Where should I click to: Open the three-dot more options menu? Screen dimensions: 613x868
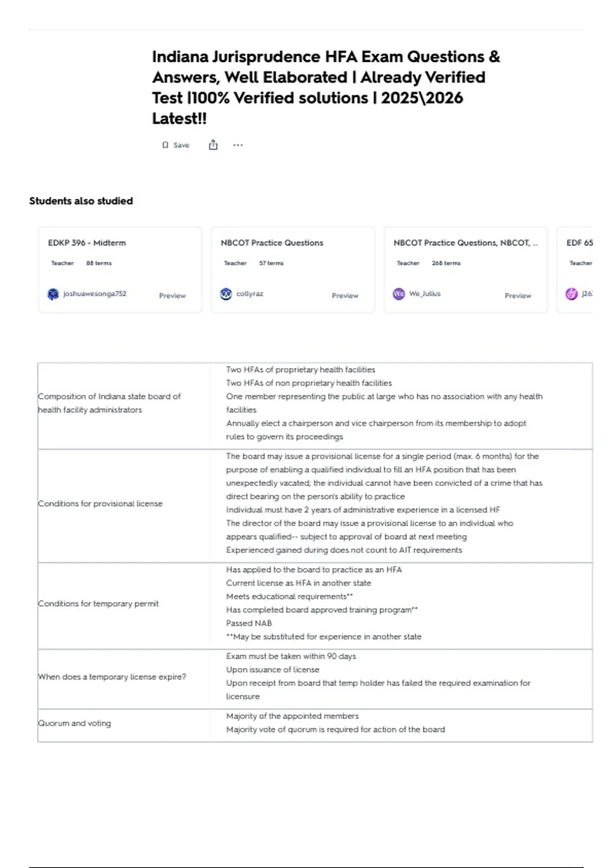[238, 145]
